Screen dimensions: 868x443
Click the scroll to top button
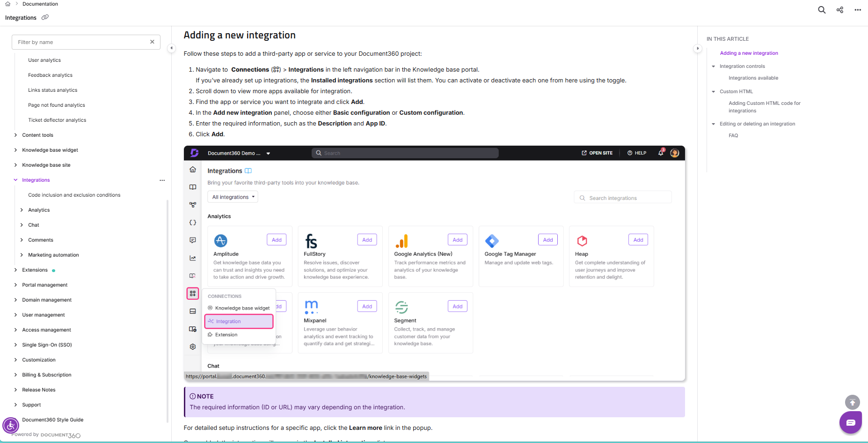click(x=853, y=402)
